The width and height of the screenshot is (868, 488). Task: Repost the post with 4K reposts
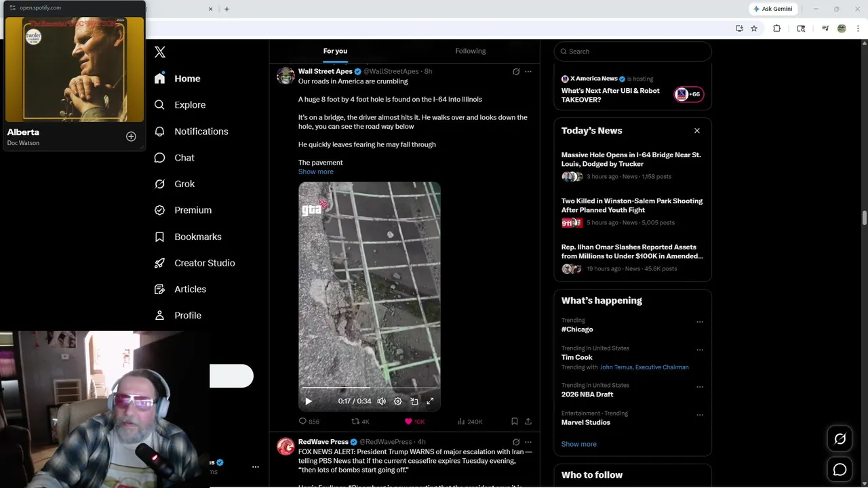(360, 422)
